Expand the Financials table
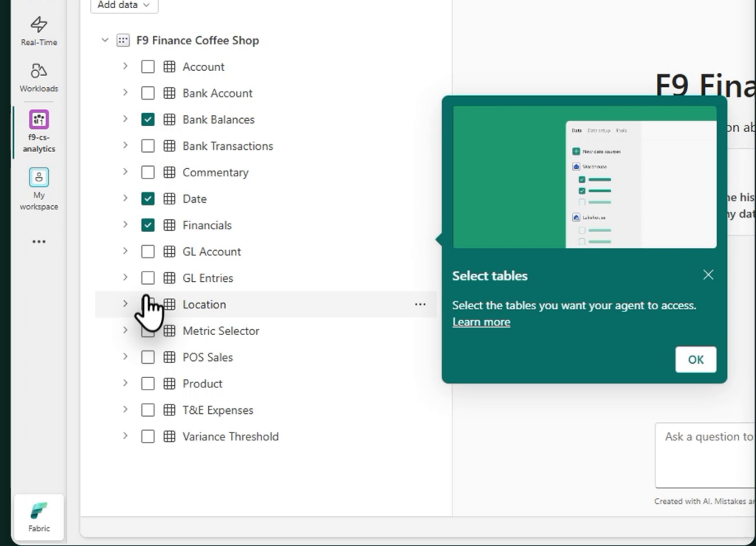Image resolution: width=756 pixels, height=546 pixels. coord(126,224)
